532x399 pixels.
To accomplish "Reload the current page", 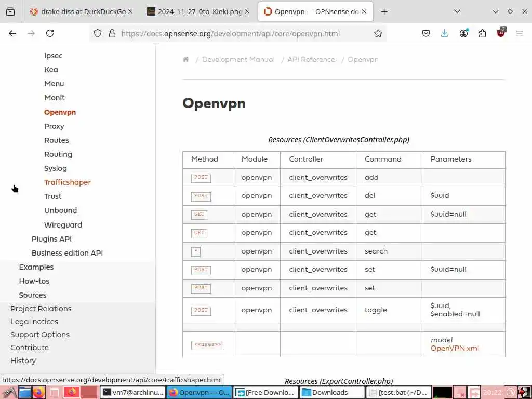I will [50, 33].
